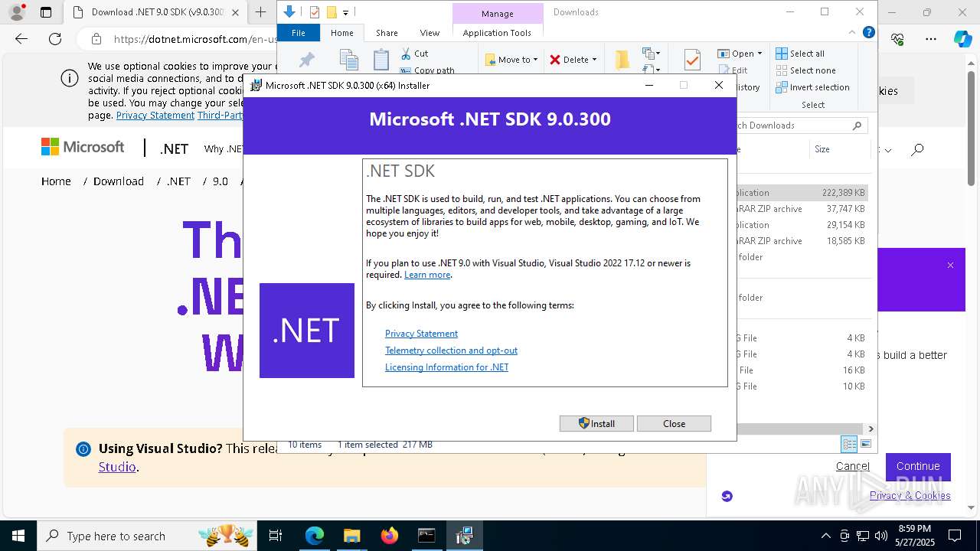This screenshot has height=551, width=980.
Task: Go back in Edge browser
Action: point(21,39)
